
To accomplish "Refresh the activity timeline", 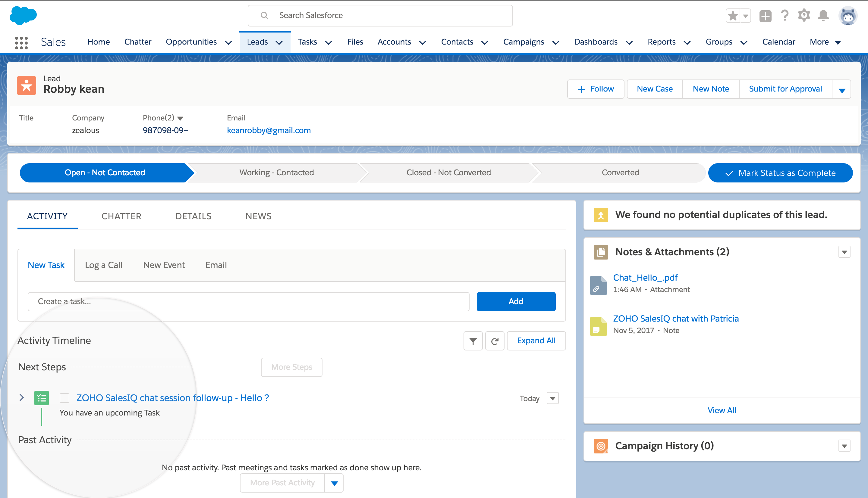I will (x=495, y=341).
